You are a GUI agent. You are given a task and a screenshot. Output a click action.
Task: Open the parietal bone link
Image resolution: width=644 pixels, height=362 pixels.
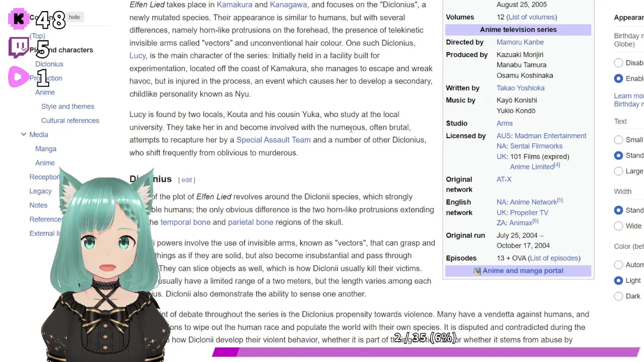(251, 222)
